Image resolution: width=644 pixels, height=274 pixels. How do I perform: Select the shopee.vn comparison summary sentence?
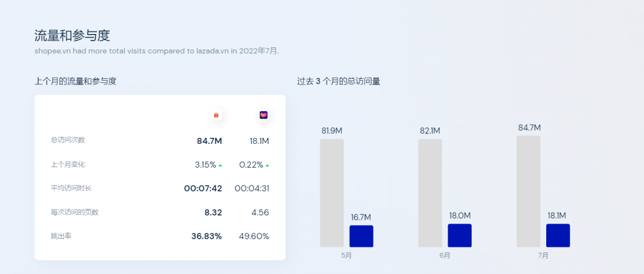pos(156,51)
